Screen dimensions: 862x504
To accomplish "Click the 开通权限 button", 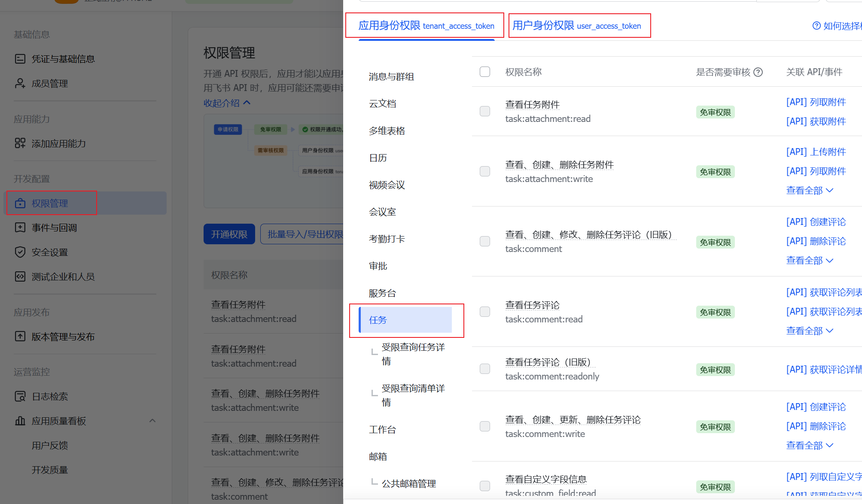I will (x=229, y=234).
